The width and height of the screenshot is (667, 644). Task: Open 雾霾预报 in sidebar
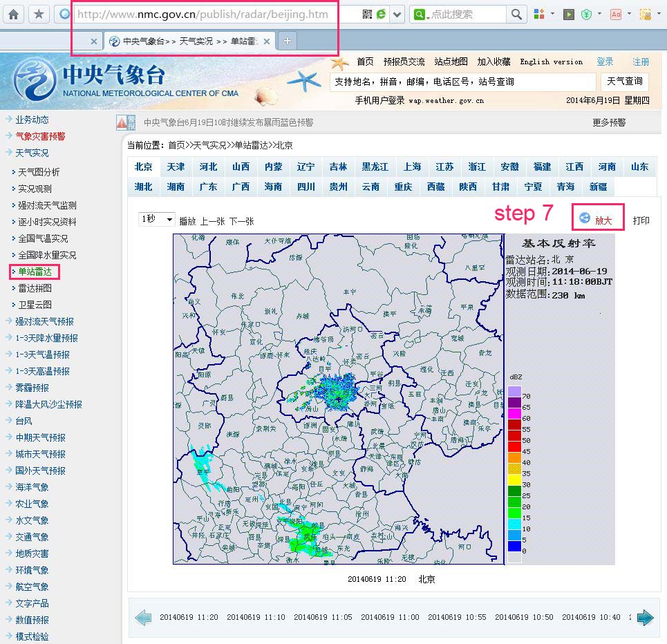32,388
